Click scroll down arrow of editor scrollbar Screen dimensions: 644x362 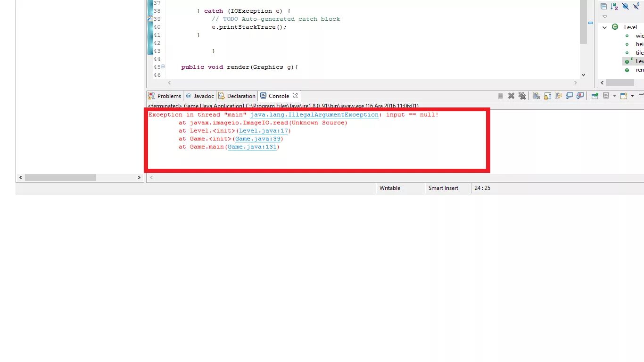pyautogui.click(x=583, y=74)
